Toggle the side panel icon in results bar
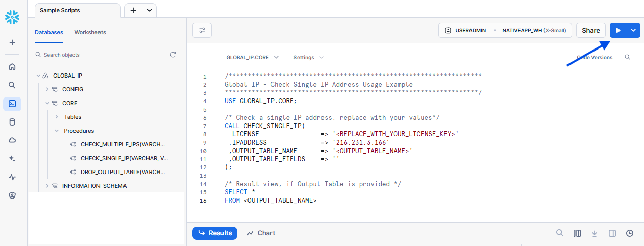Viewport: 644px width, 246px height. [612, 233]
